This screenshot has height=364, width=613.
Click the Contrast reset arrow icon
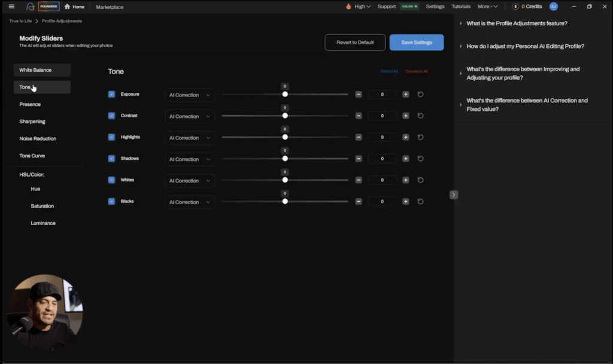click(x=420, y=116)
